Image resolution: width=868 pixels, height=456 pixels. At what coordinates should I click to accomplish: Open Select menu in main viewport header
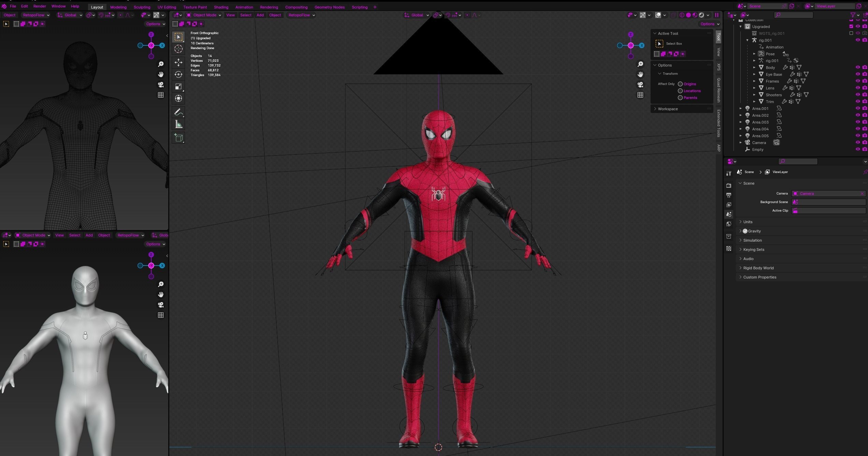tap(246, 15)
